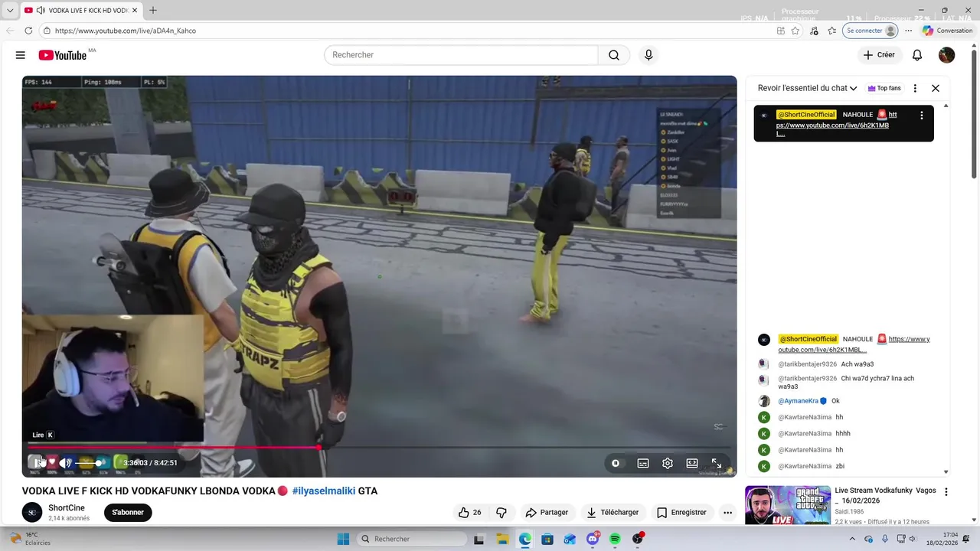The image size is (980, 551).
Task: Open more actions ellipsis under video
Action: pyautogui.click(x=727, y=513)
